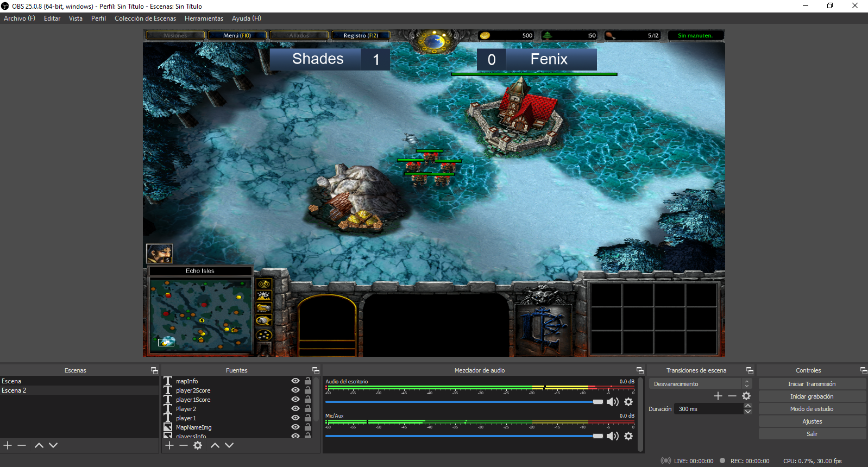Open the Perfil menu

(x=98, y=18)
